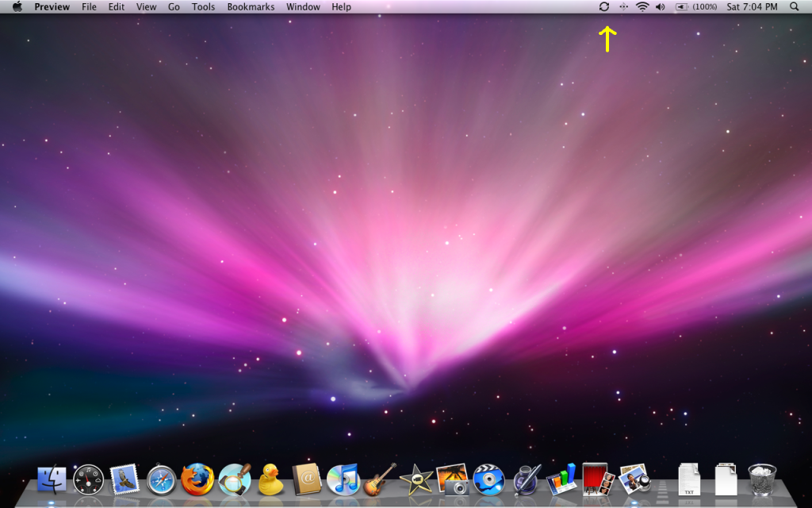812x508 pixels.
Task: Click the volume speaker menu bar icon
Action: (x=661, y=6)
